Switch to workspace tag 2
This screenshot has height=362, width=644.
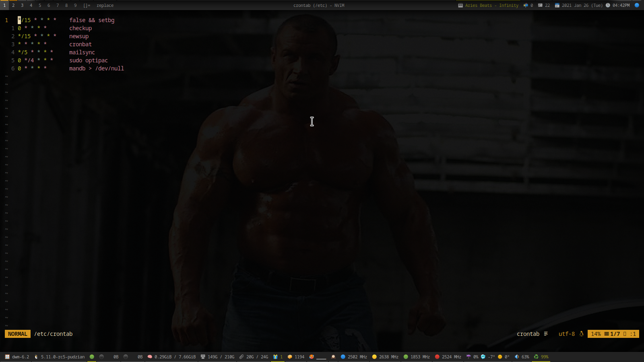click(x=13, y=5)
